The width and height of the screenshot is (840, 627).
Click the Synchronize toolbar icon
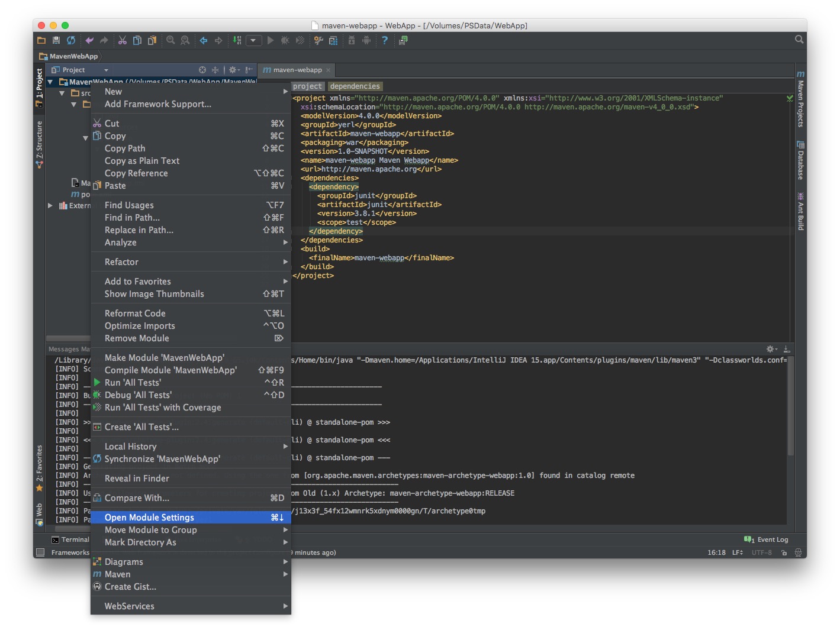point(71,40)
